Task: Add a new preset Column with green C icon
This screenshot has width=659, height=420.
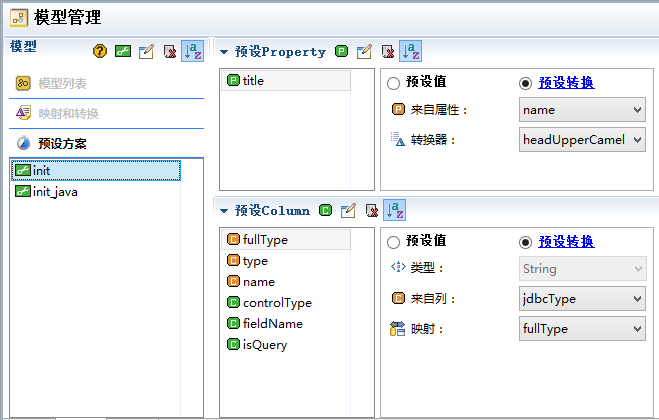Action: click(x=325, y=210)
